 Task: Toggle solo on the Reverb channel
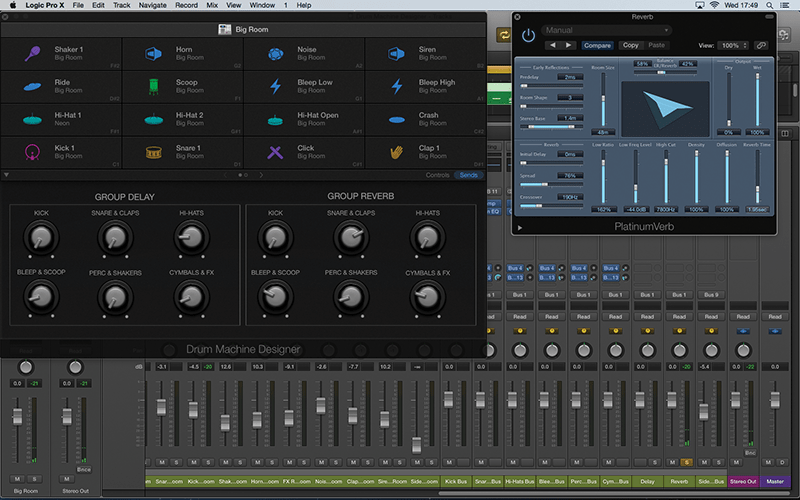click(686, 462)
